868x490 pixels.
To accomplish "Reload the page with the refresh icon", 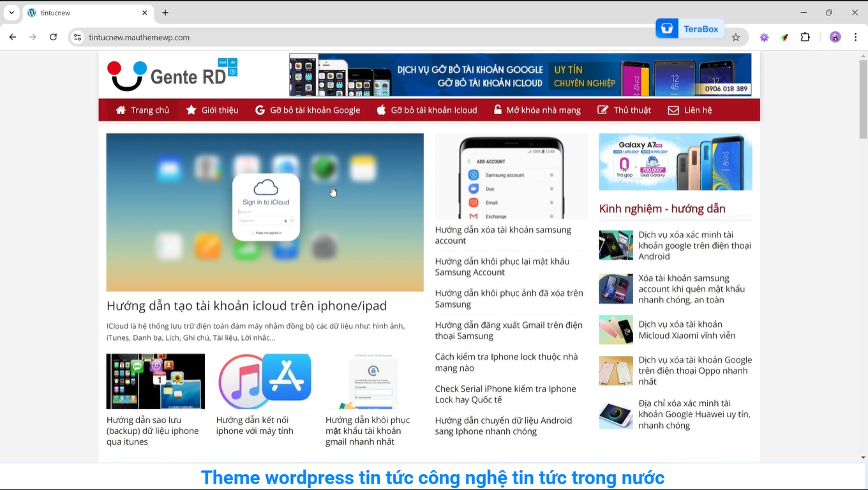I will point(53,37).
